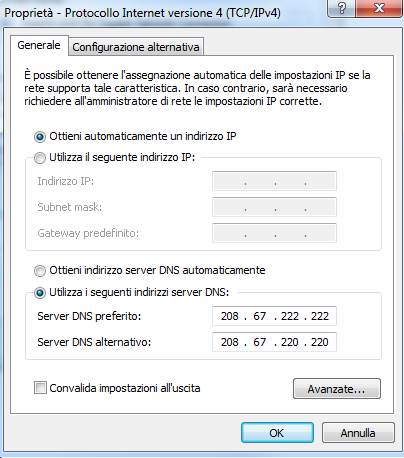Switch to the Generale tab
Image resolution: width=404 pixels, height=458 pixels.
click(39, 45)
